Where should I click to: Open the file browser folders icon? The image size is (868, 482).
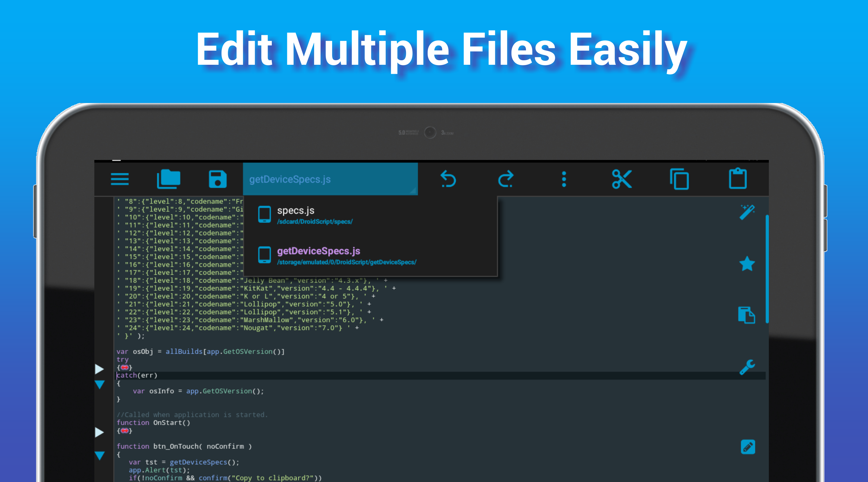(x=168, y=179)
